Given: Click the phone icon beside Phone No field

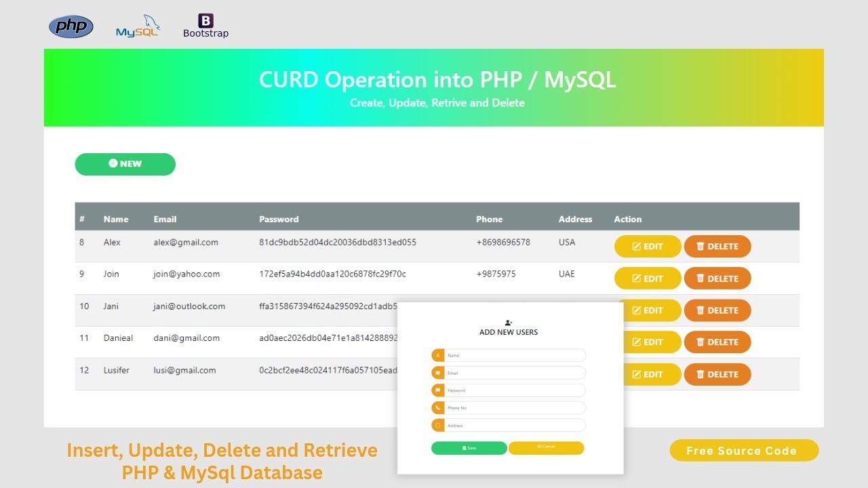Looking at the screenshot, I should tap(438, 408).
